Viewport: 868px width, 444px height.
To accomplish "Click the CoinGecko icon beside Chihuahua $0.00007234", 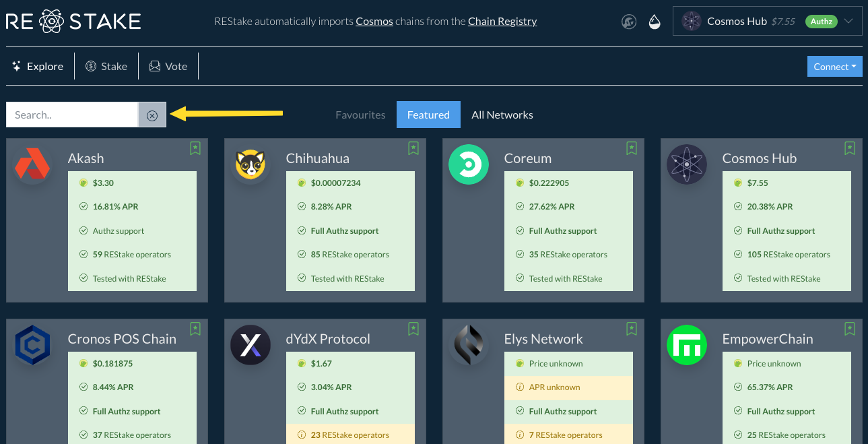I will pos(302,183).
